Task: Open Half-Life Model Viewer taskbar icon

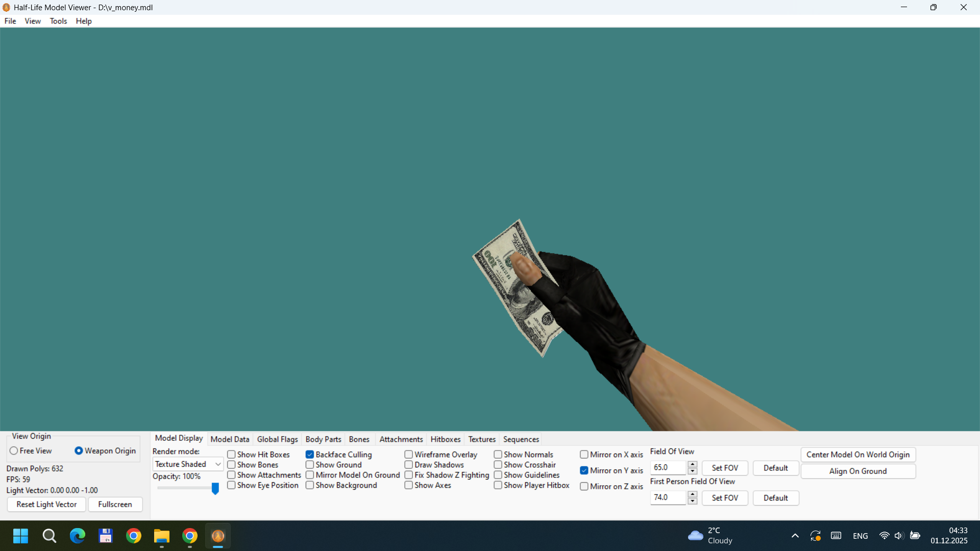Action: 218,536
